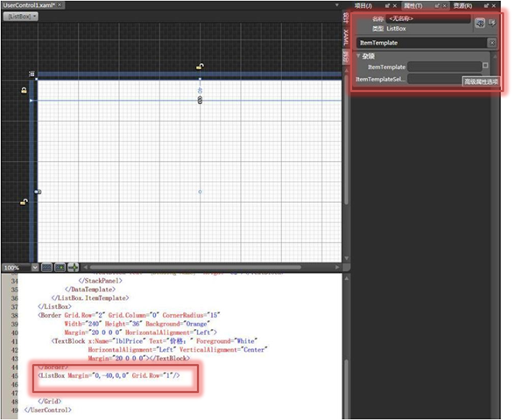Click the lower open padlock on the left ruler
The width and height of the screenshot is (515, 420).
(24, 202)
